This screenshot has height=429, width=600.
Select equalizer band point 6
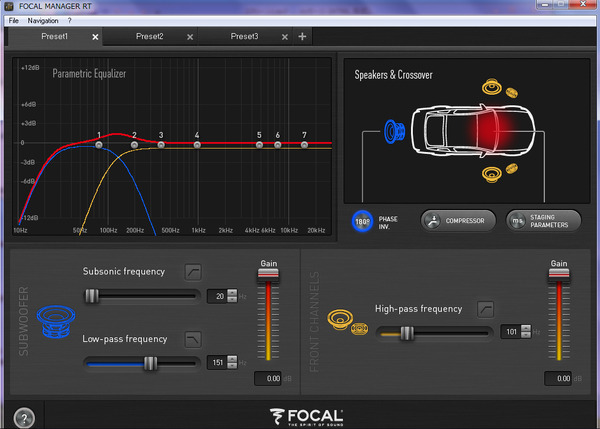point(278,145)
